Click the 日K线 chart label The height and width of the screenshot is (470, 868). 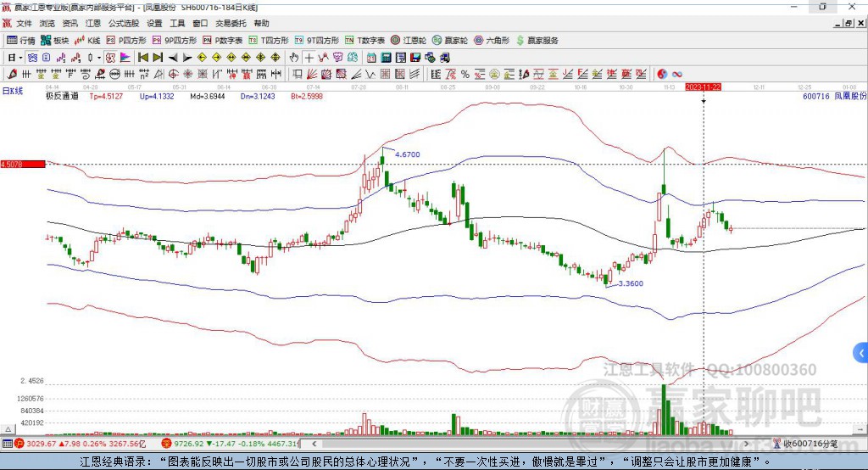11,90
